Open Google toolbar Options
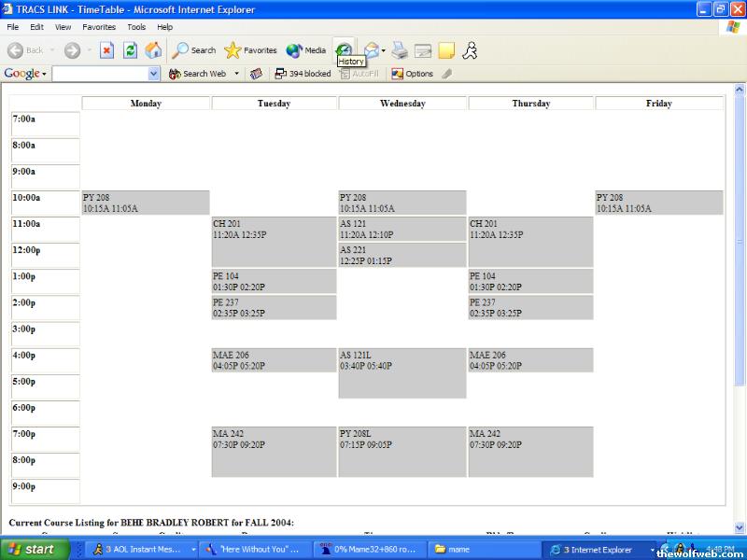The width and height of the screenshot is (747, 560). point(412,74)
